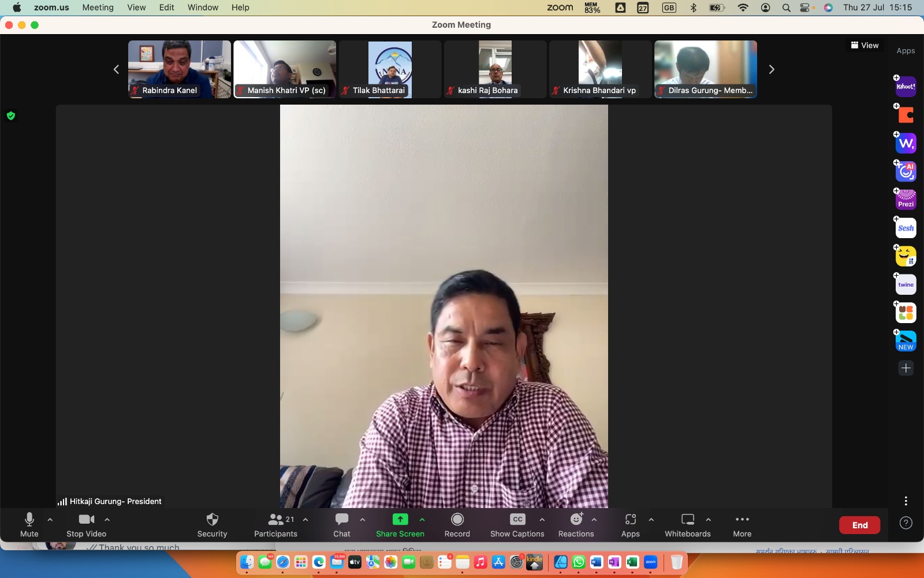Expand audio options arrow next to Mute
Viewport: 924px width, 578px height.
[x=50, y=520]
